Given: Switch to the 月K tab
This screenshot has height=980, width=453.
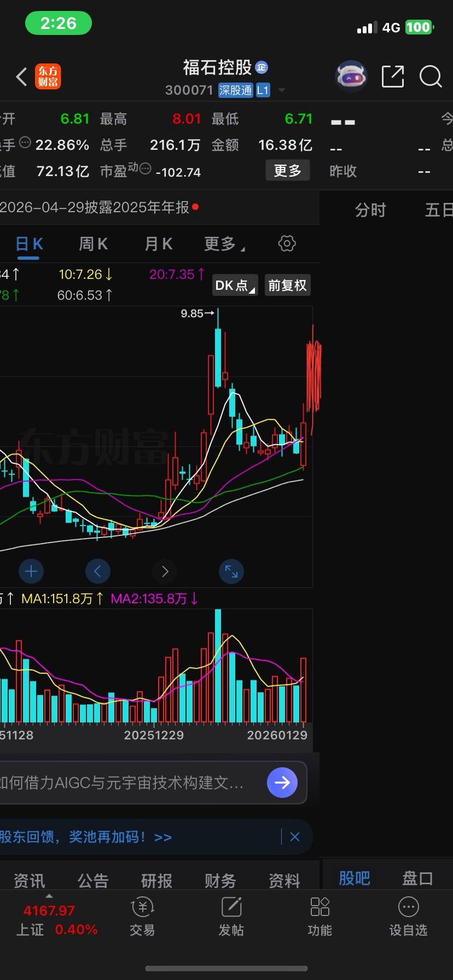Looking at the screenshot, I should (x=159, y=244).
